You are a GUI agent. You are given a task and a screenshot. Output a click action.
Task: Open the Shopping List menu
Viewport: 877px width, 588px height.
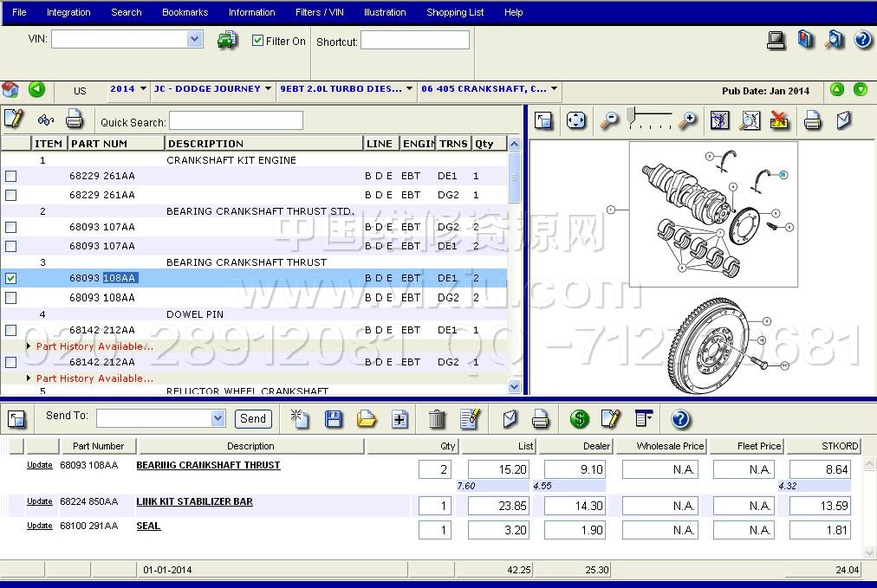(x=455, y=12)
